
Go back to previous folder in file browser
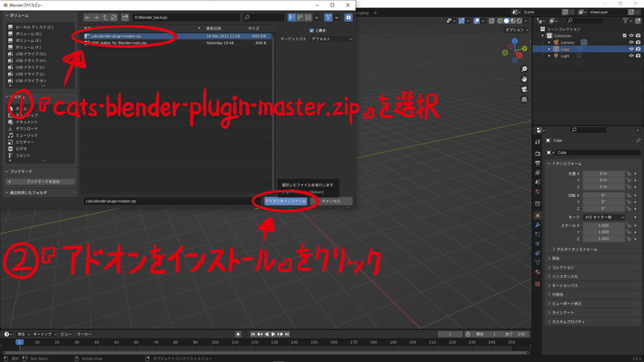87,17
